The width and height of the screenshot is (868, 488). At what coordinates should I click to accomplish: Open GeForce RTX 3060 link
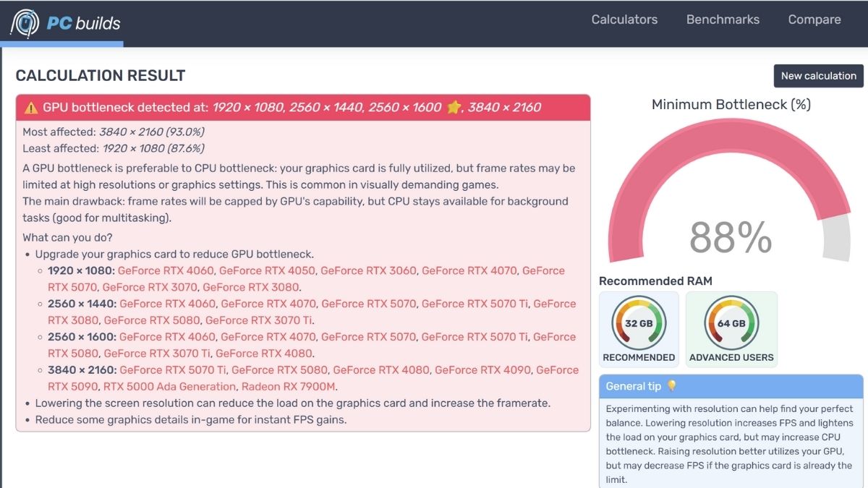point(368,270)
